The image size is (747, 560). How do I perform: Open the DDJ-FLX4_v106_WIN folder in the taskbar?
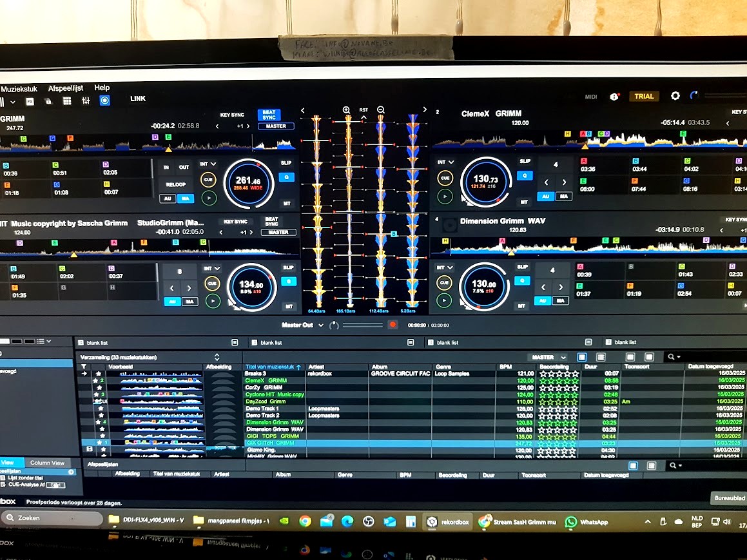(x=147, y=520)
